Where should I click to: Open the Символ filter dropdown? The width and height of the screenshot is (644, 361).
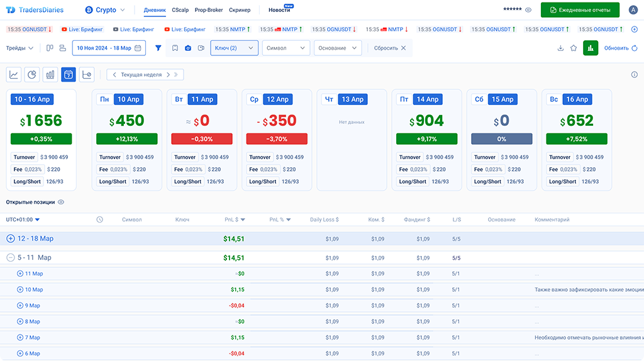(286, 48)
